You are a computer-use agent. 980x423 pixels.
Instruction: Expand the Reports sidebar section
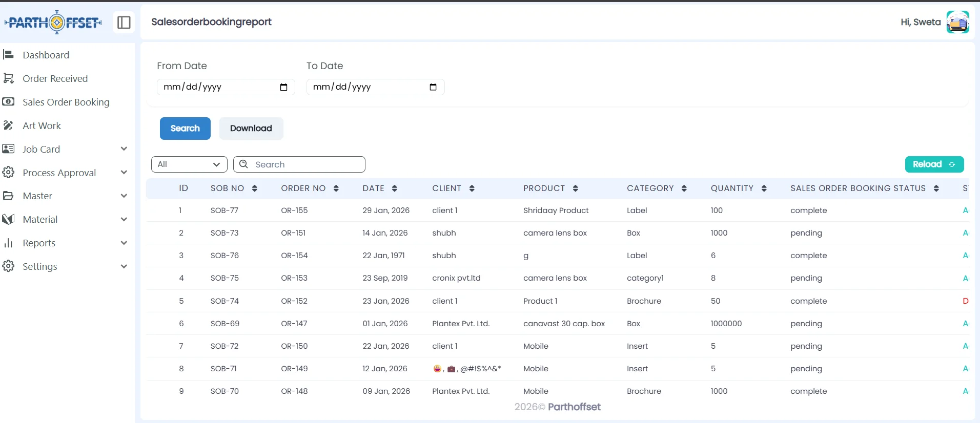click(124, 243)
